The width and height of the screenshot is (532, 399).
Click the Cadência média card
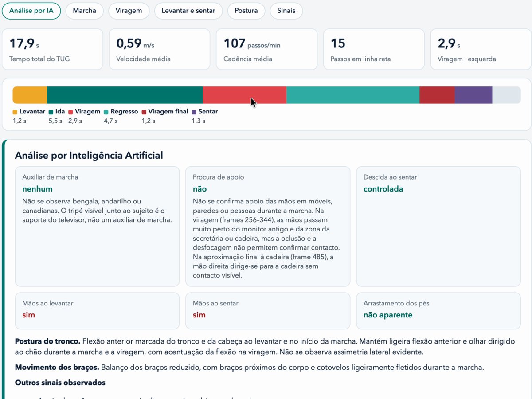267,49
